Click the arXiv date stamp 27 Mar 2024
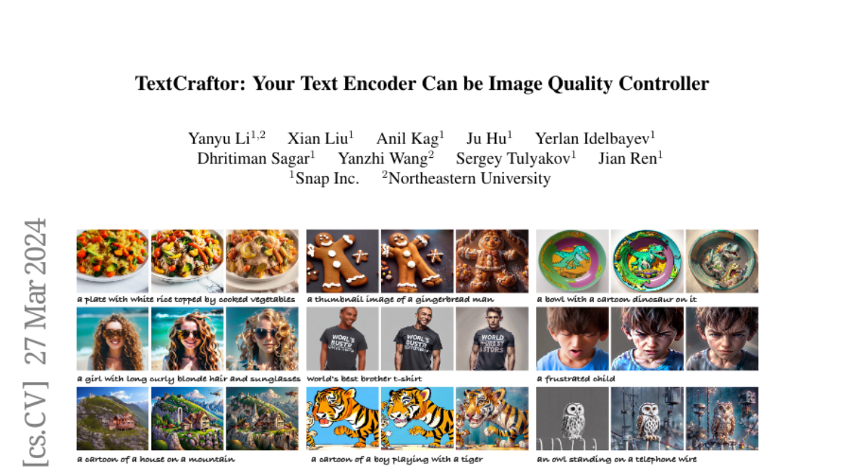 [x=35, y=290]
